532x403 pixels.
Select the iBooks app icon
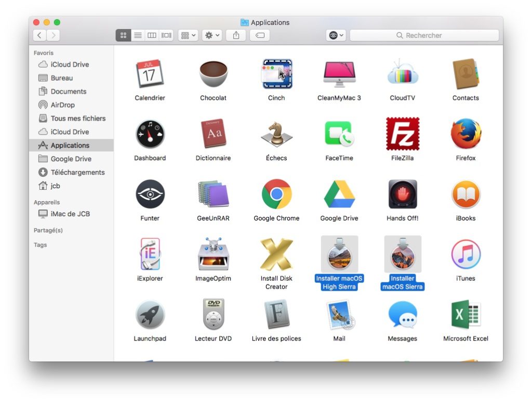click(x=466, y=194)
